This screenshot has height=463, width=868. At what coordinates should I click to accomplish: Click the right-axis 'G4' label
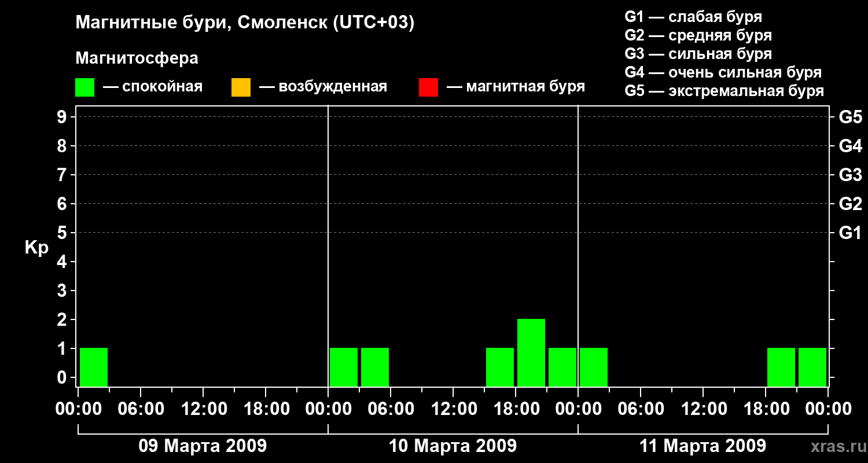[x=851, y=146]
